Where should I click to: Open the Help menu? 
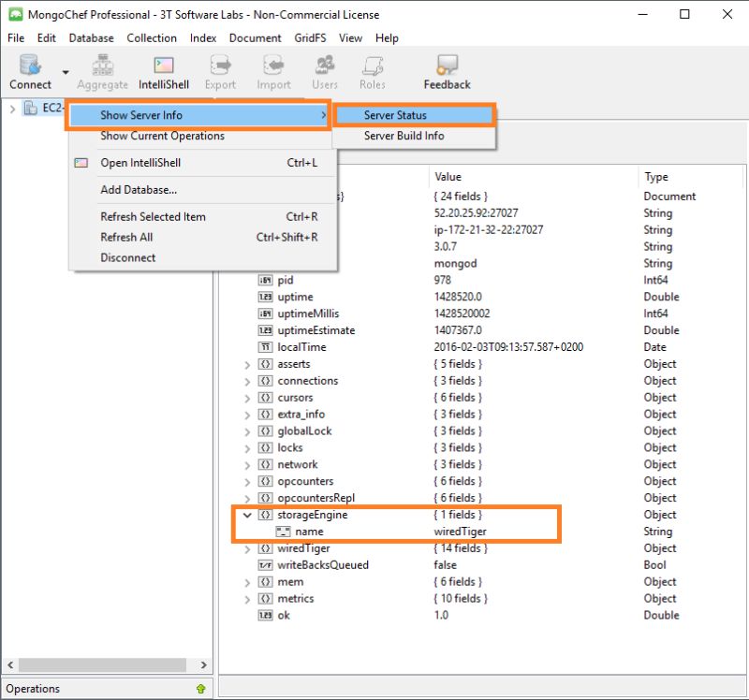[x=387, y=37]
